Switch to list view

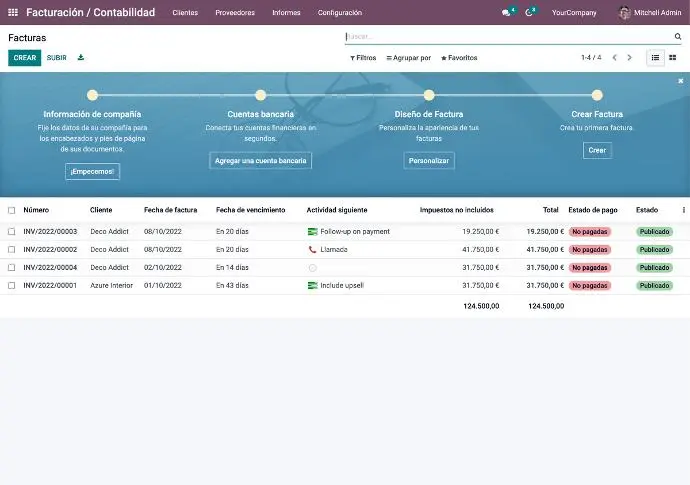click(656, 58)
